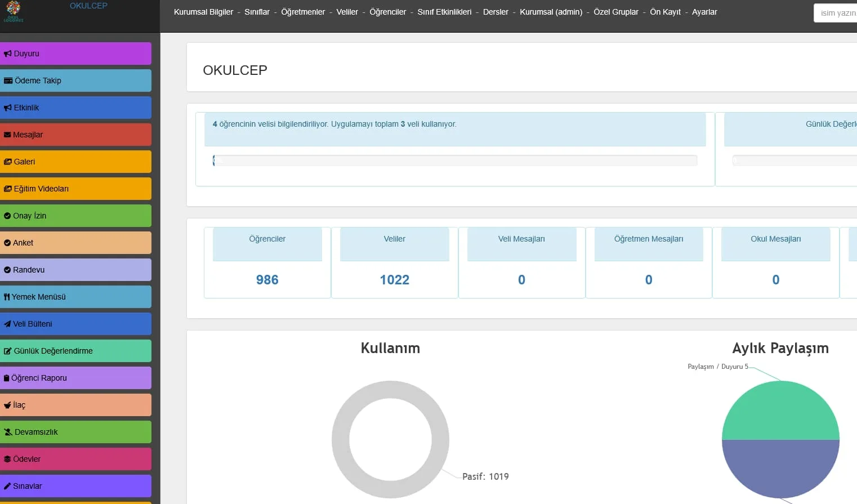This screenshot has height=504, width=857.
Task: Open the Öğretmenler menu
Action: point(303,12)
